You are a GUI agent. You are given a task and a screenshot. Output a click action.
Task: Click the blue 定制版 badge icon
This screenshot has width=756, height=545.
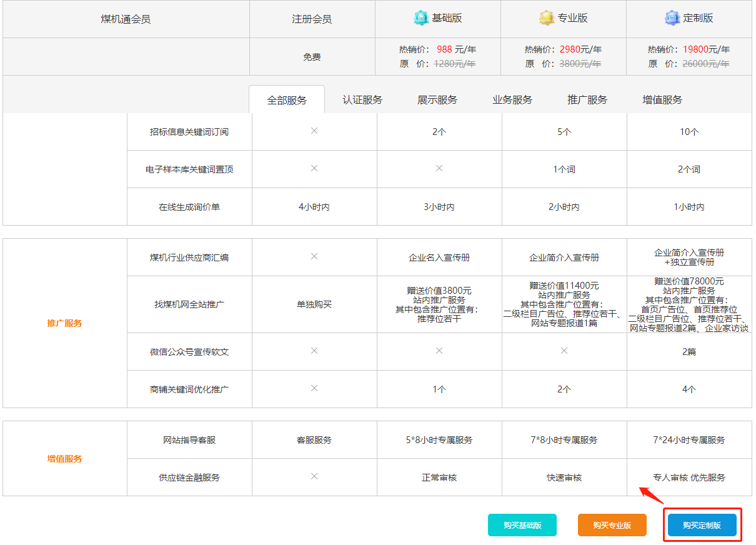pyautogui.click(x=672, y=18)
